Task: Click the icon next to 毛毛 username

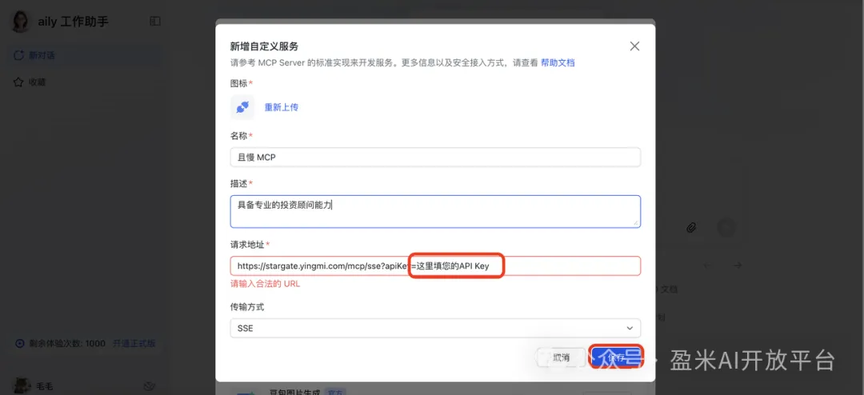Action: pos(148,386)
